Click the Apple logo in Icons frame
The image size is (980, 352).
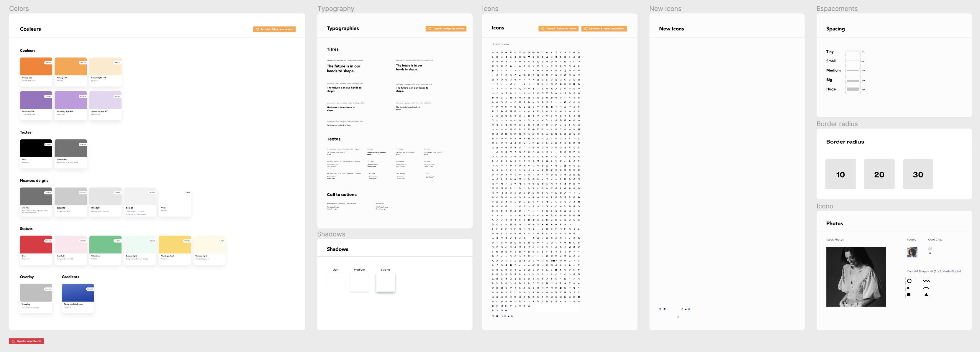pyautogui.click(x=509, y=316)
